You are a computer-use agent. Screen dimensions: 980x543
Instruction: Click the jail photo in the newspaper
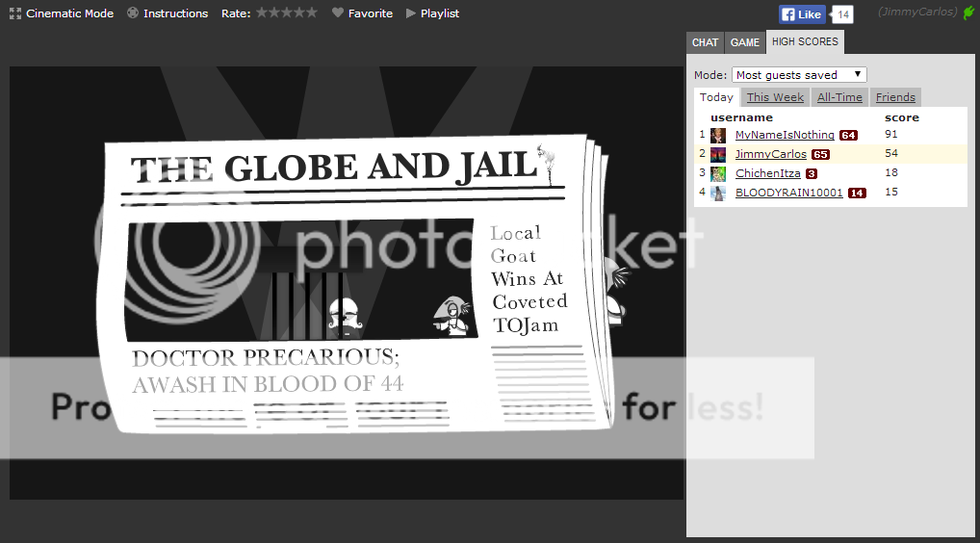[300, 279]
